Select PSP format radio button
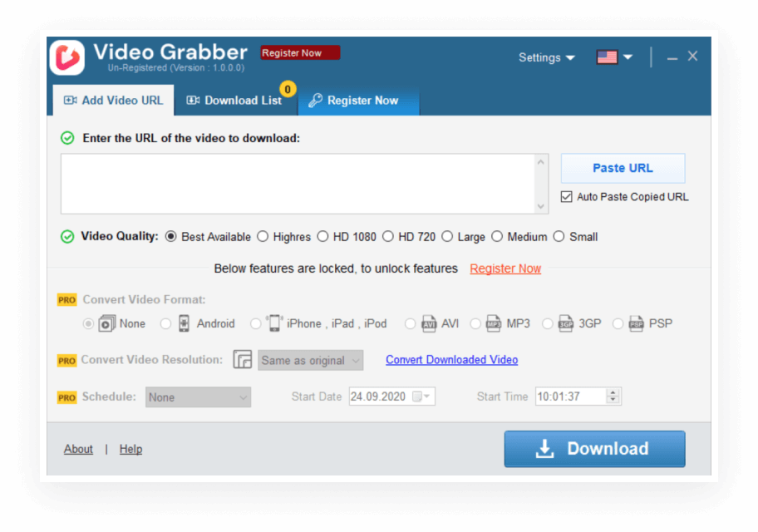The image size is (758, 532). point(618,323)
